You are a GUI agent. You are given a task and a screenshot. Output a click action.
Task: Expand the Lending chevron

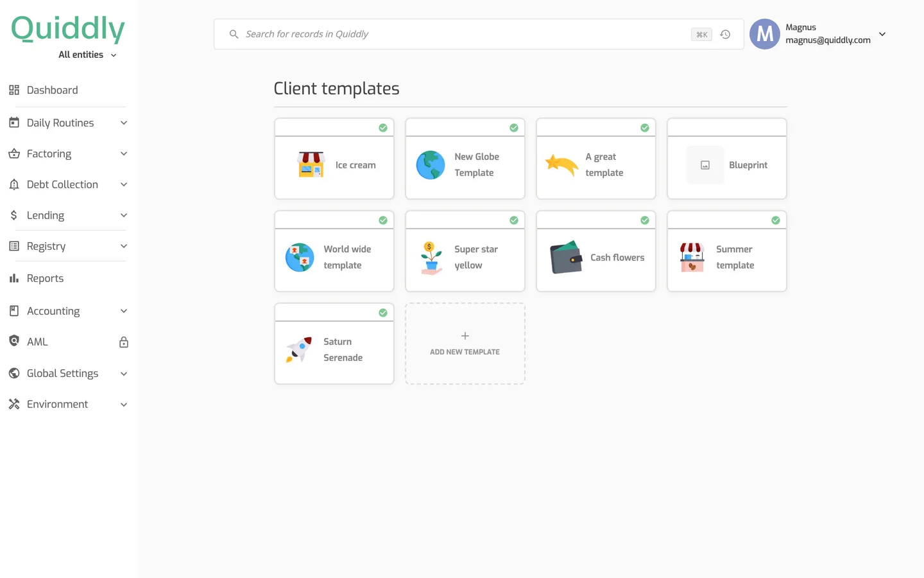pyautogui.click(x=124, y=215)
